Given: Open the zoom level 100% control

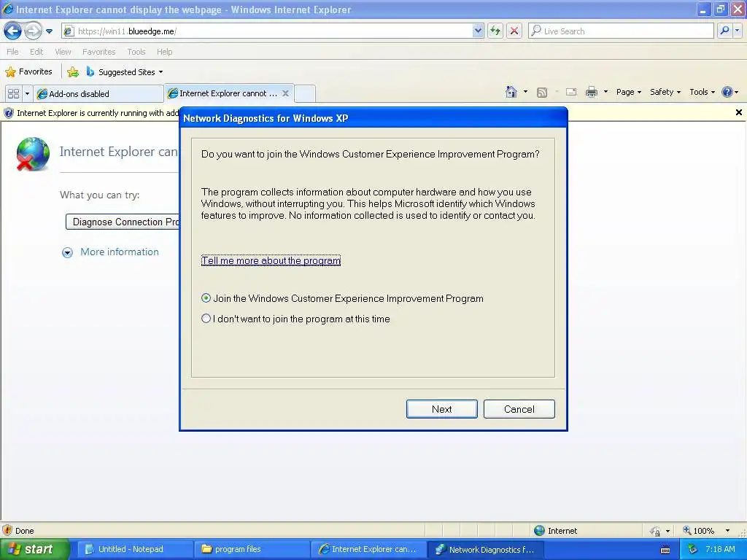Looking at the screenshot, I should [698, 531].
